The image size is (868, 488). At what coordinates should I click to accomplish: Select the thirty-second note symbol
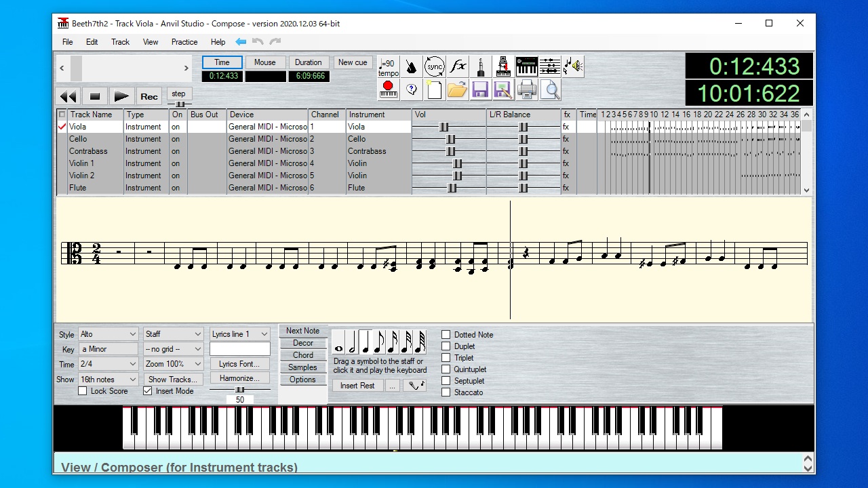click(x=406, y=342)
